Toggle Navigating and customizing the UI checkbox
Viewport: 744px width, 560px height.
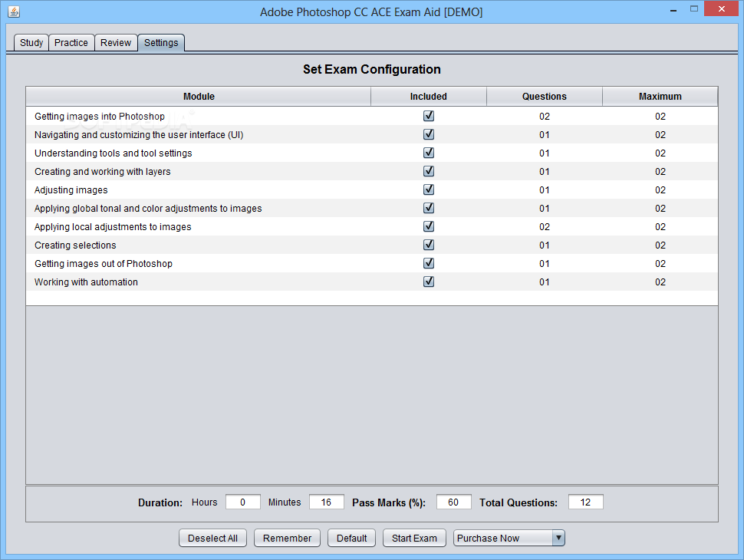pos(429,134)
